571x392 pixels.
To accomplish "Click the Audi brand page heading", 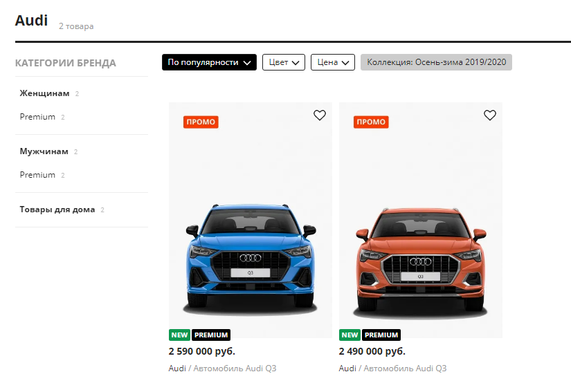I will point(31,21).
